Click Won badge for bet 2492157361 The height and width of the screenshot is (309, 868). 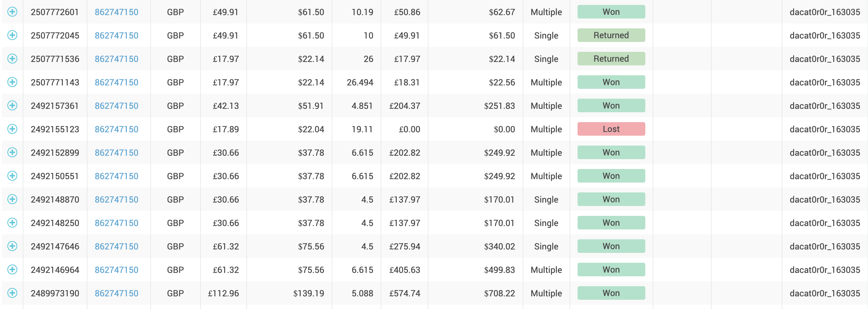(x=611, y=105)
